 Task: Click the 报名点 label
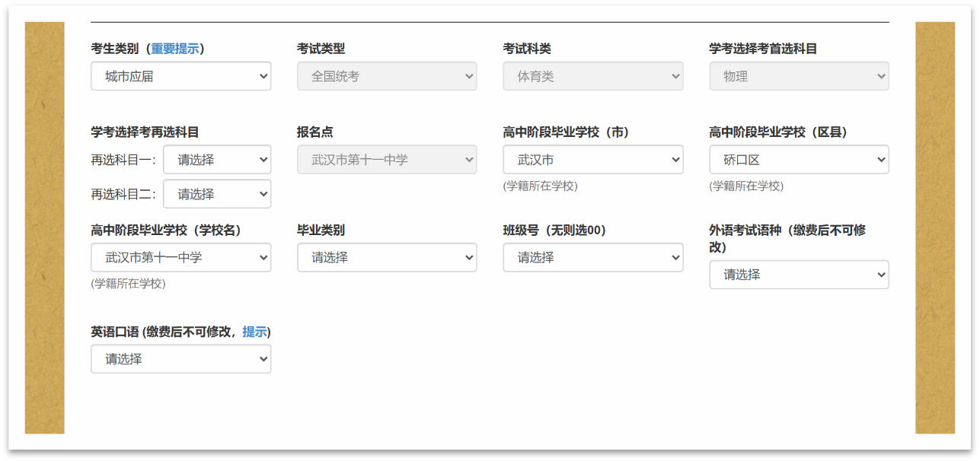point(315,132)
